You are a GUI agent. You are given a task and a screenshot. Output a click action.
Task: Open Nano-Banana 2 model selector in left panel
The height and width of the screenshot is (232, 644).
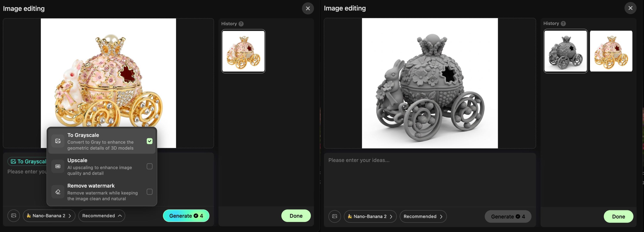tap(49, 215)
